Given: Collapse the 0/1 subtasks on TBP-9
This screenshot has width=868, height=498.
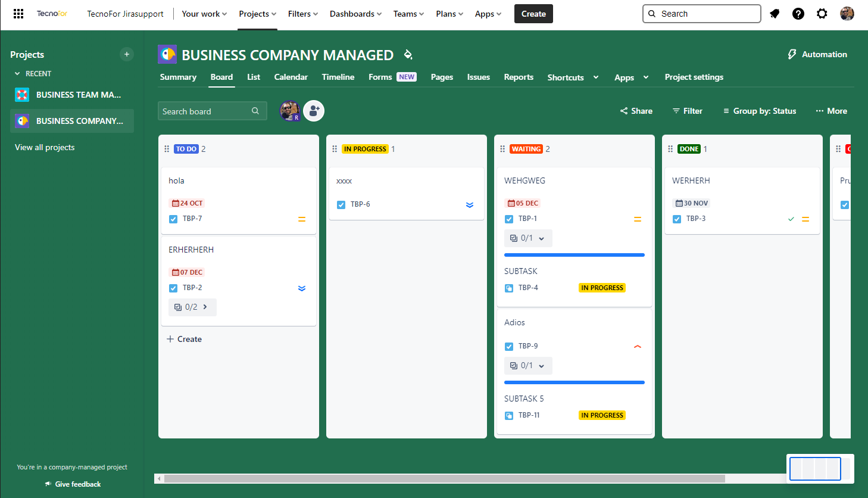Looking at the screenshot, I should click(528, 366).
